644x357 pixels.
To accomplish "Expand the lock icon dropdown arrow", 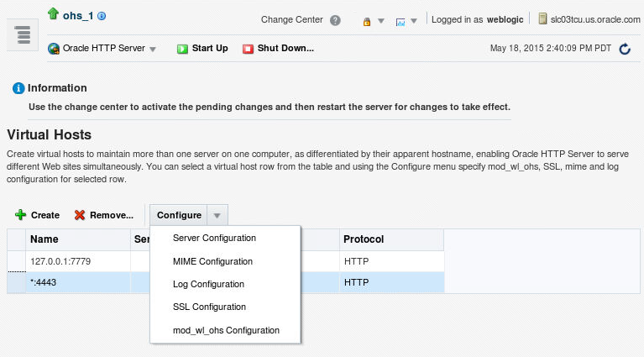I will coord(380,21).
